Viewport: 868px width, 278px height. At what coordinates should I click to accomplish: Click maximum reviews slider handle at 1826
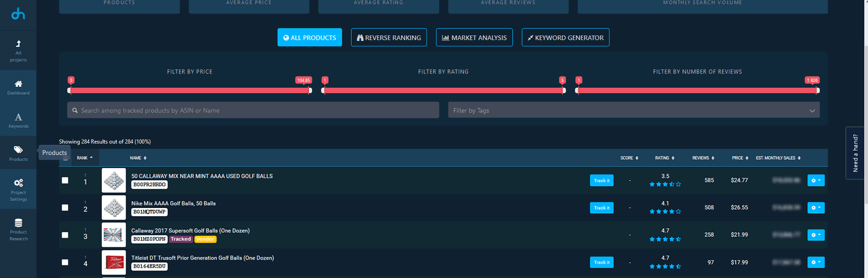(818, 90)
